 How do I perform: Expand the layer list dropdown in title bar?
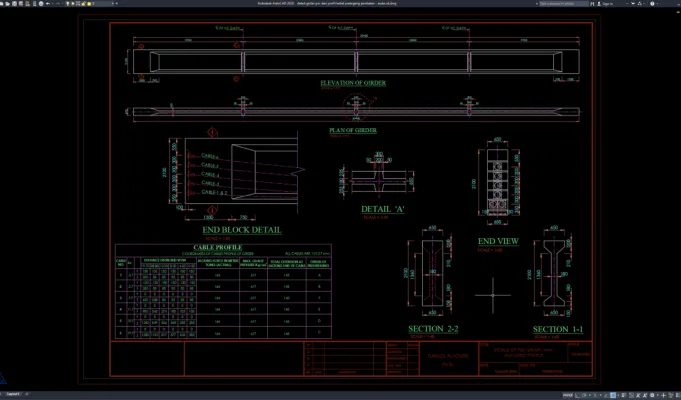coord(112,3)
